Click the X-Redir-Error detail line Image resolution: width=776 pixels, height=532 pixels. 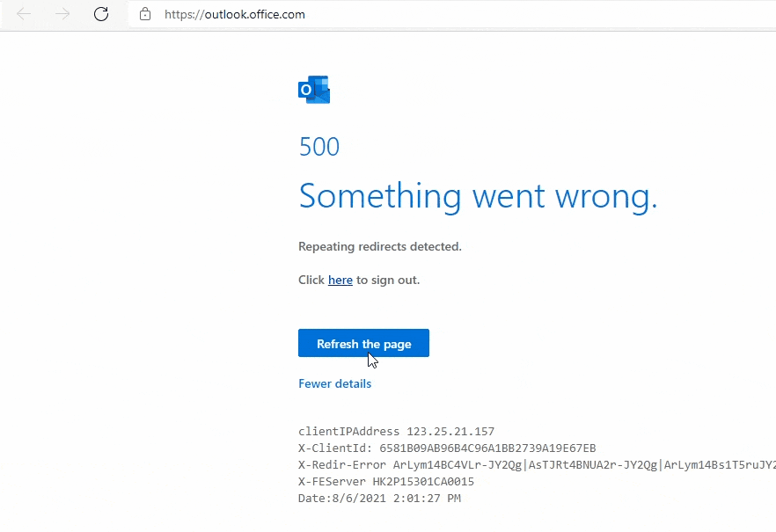pyautogui.click(x=537, y=465)
